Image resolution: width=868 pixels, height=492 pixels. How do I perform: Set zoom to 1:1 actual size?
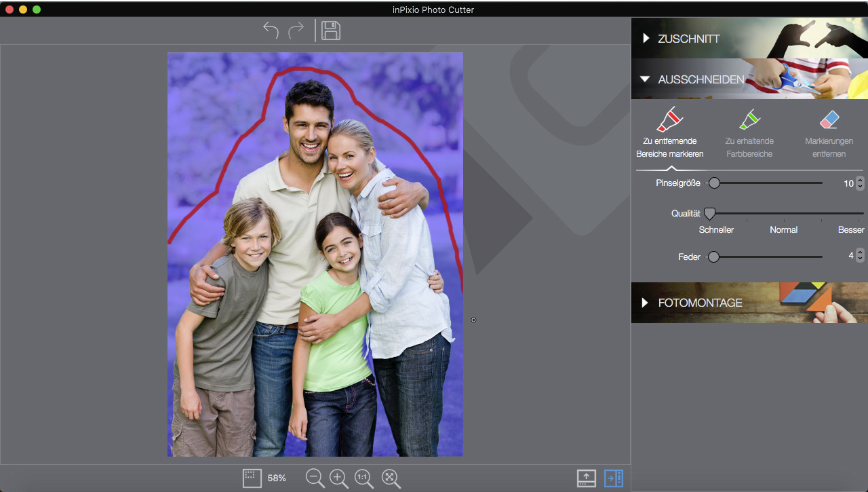coord(365,478)
